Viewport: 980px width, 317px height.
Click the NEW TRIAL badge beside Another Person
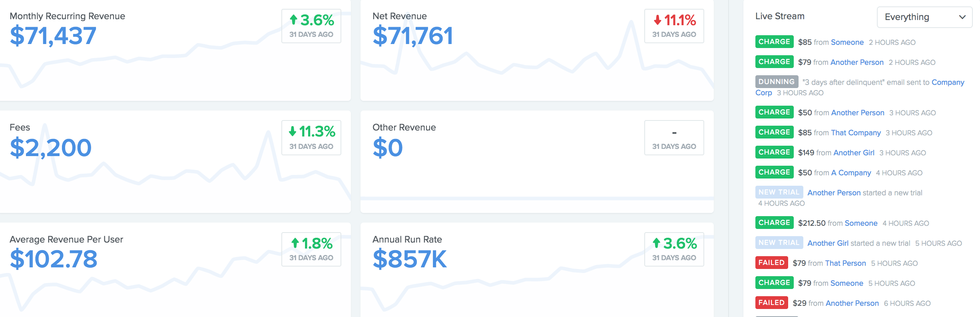779,192
